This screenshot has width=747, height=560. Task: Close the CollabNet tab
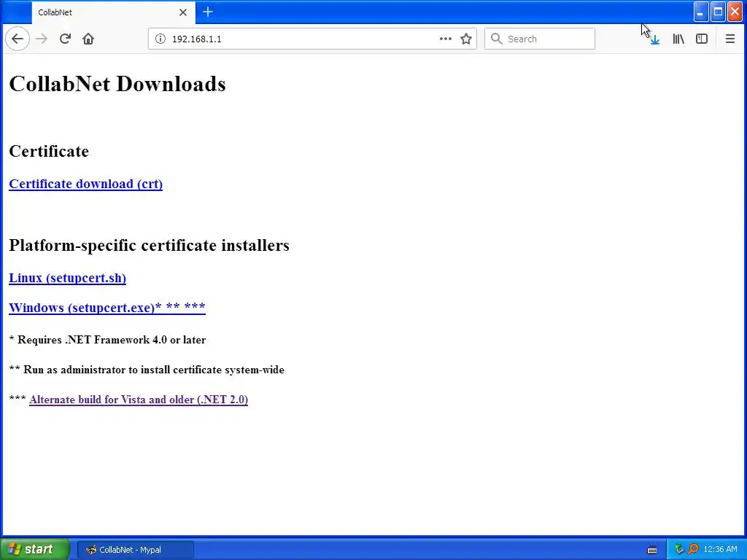pyautogui.click(x=183, y=12)
